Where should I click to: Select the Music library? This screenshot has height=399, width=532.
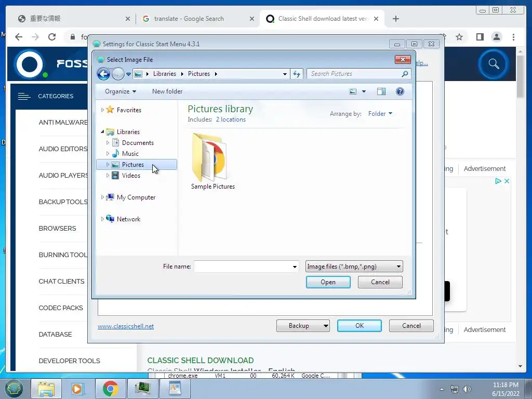[130, 154]
